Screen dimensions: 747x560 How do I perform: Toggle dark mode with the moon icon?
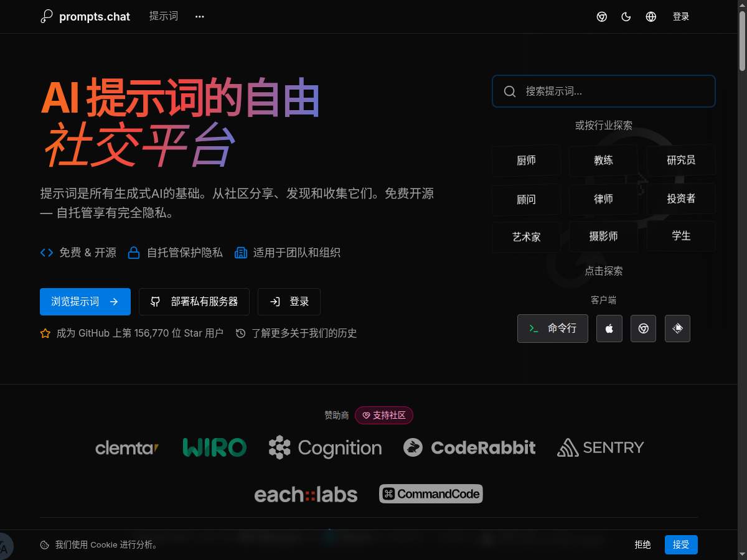[626, 17]
